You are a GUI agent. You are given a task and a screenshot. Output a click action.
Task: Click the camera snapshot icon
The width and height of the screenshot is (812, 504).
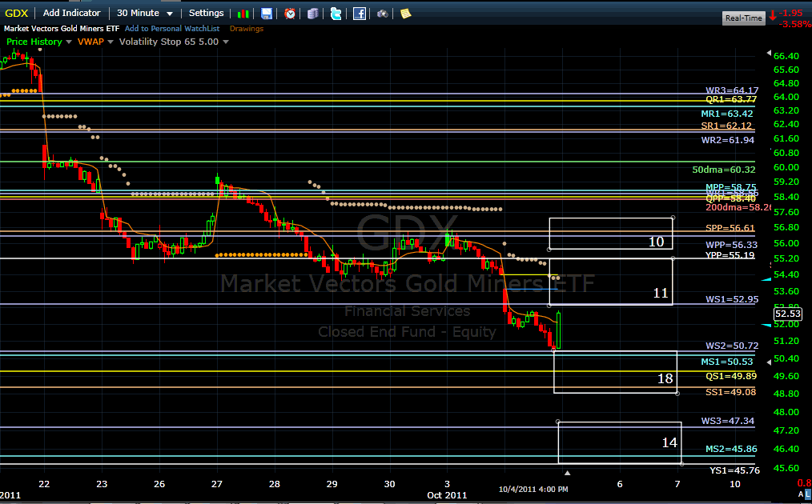[x=382, y=14]
